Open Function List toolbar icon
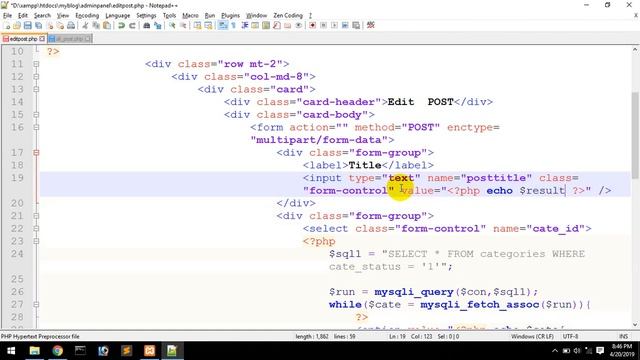640x360 pixels. click(277, 25)
